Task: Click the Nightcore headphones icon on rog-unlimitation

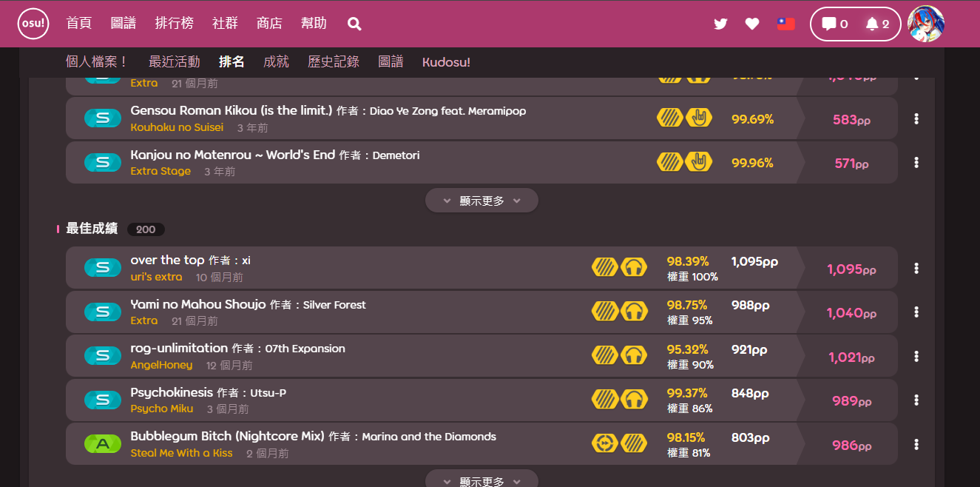Action: pyautogui.click(x=634, y=355)
